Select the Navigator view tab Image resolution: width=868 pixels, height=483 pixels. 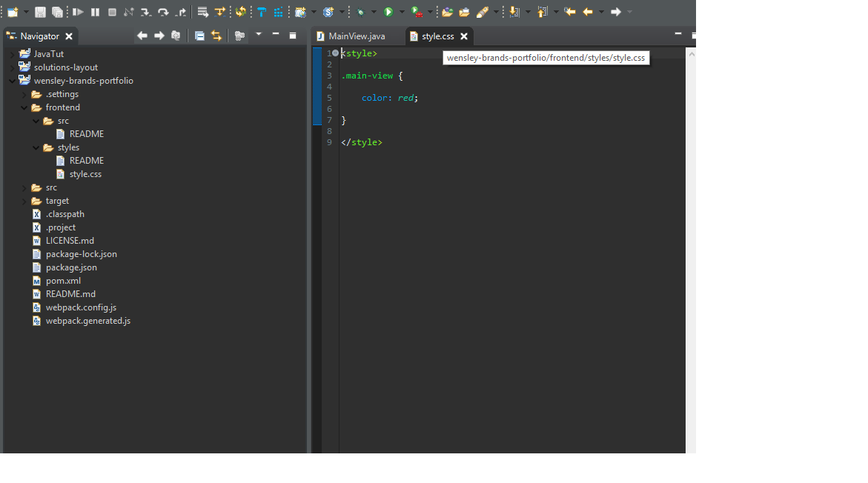(39, 36)
